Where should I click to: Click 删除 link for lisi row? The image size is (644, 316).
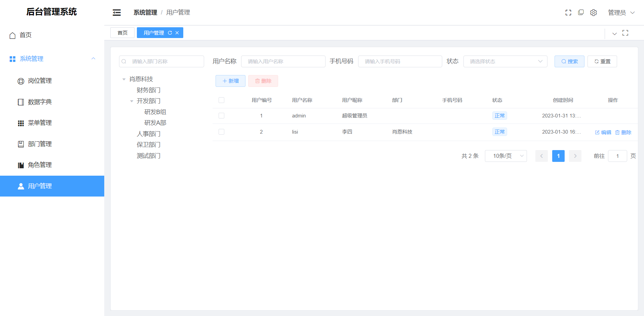[x=623, y=132]
